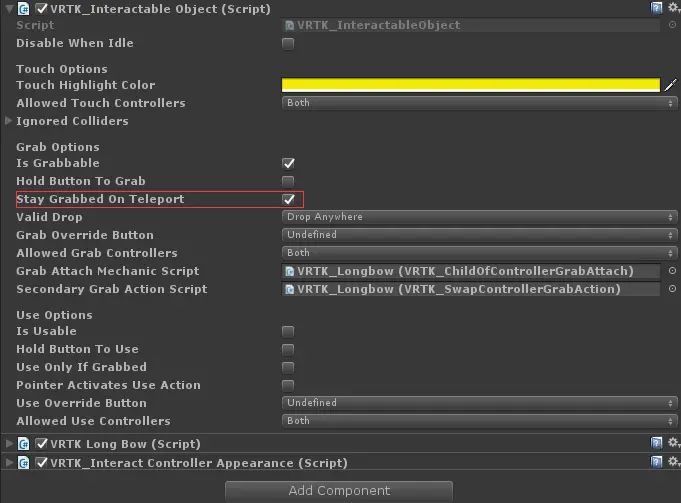Image resolution: width=681 pixels, height=503 pixels.
Task: Toggle VRTK Long Bow component enabled checkbox
Action: coord(41,444)
